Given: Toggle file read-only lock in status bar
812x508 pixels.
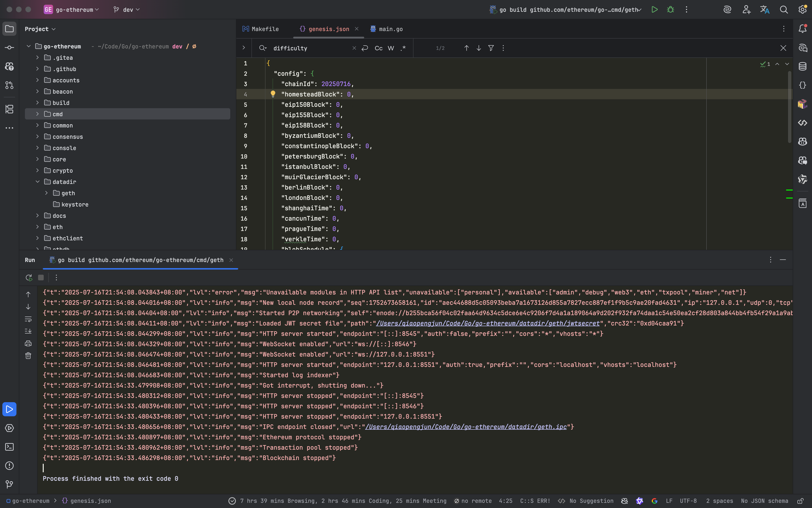Looking at the screenshot, I should coord(800,501).
